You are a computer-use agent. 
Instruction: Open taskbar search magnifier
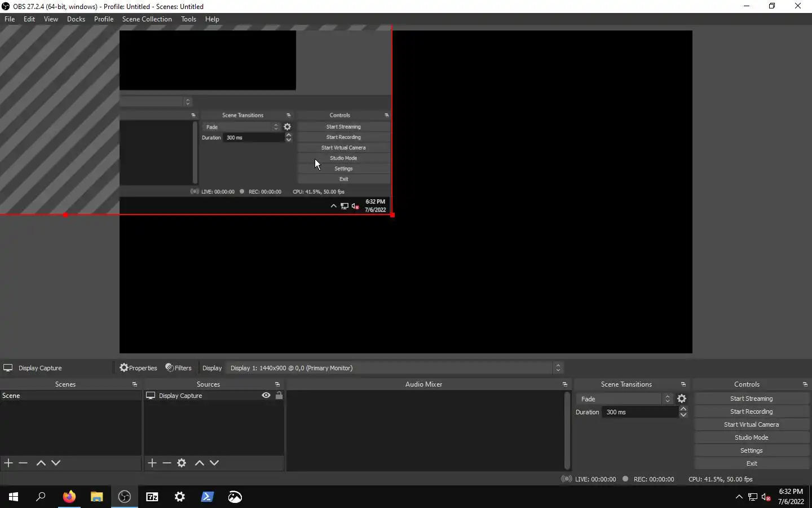(x=41, y=497)
